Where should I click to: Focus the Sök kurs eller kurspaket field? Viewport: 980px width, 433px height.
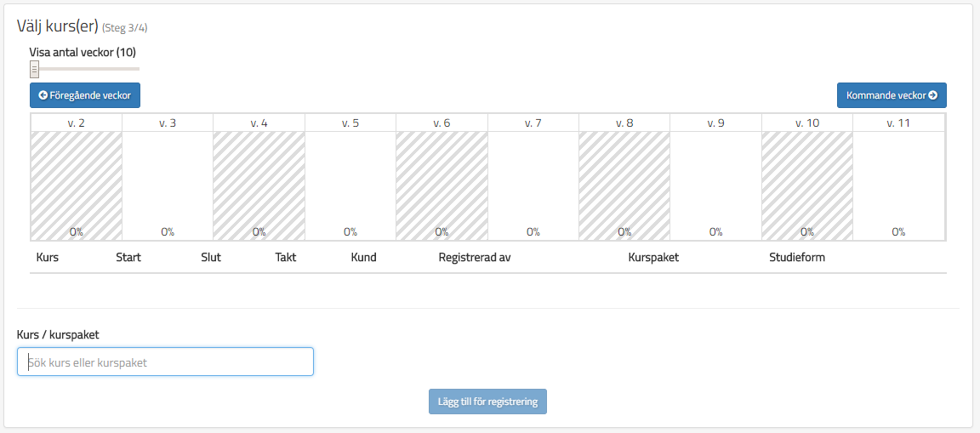(165, 362)
